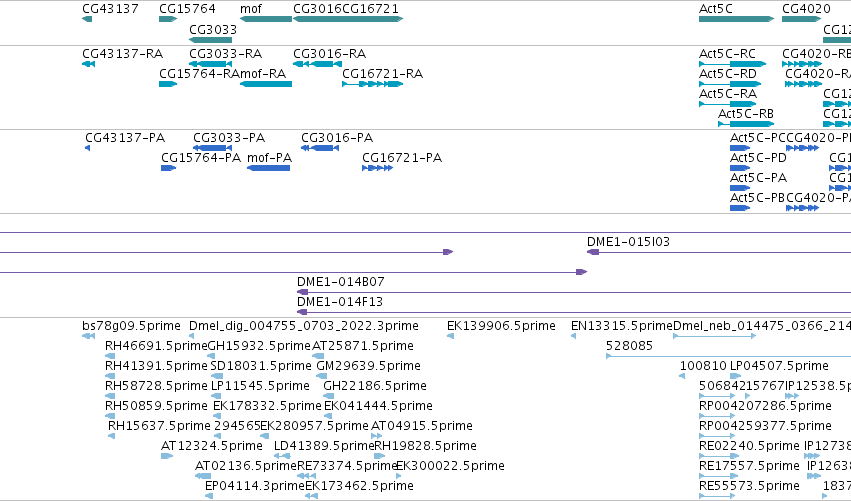This screenshot has height=501, width=851.
Task: Open EST RE02240.5prime
Action: tap(720, 457)
